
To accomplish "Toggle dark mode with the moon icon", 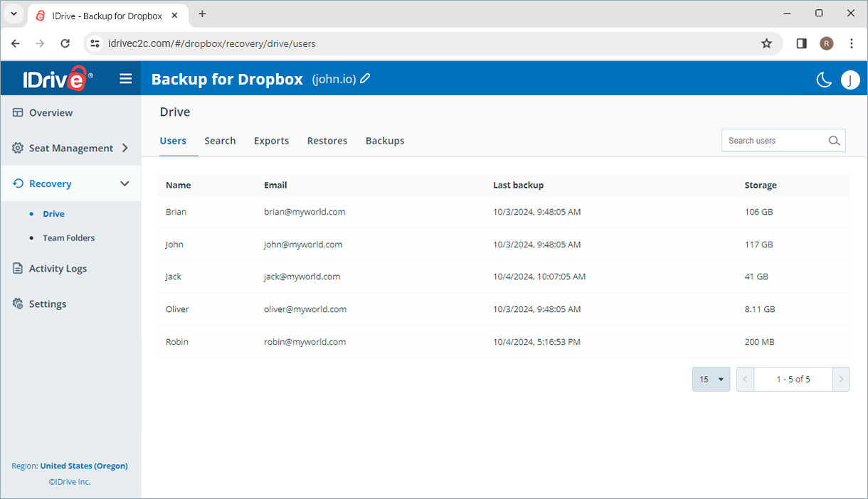I will (x=824, y=80).
